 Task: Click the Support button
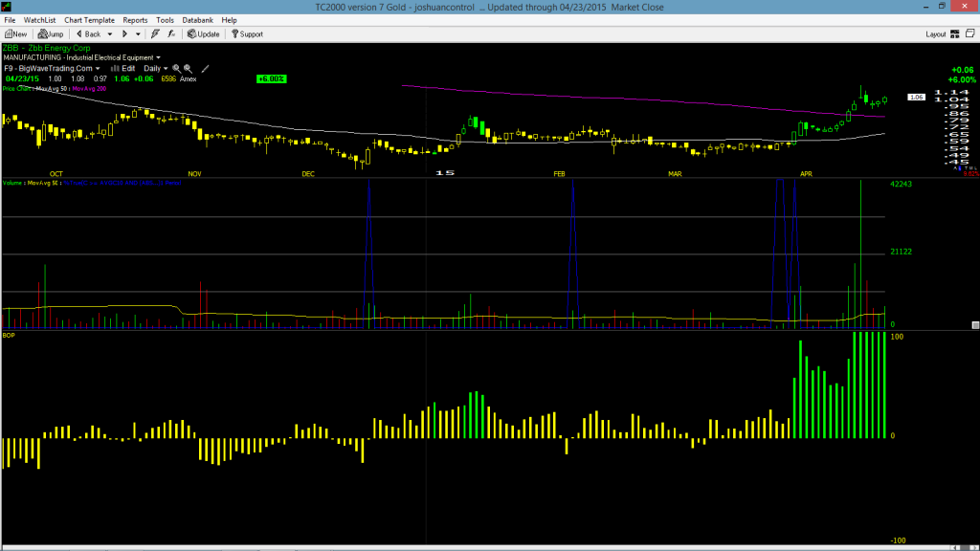[247, 34]
